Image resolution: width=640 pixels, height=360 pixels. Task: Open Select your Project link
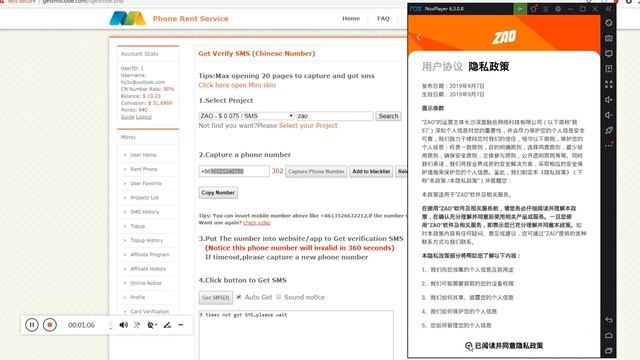[x=308, y=126]
